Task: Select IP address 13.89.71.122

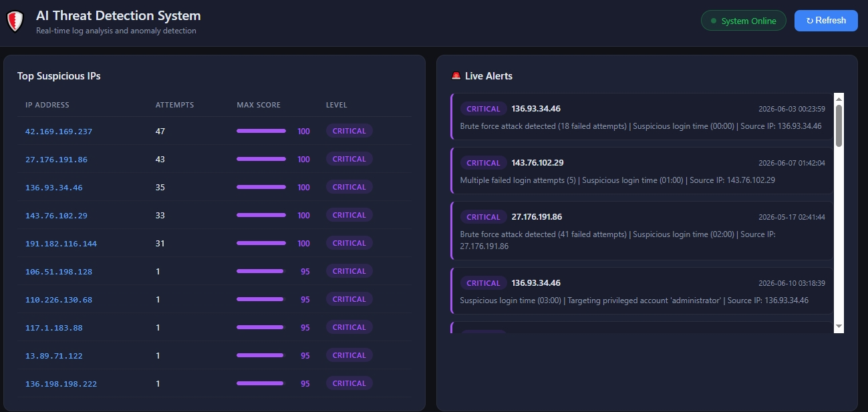Action: (x=54, y=356)
